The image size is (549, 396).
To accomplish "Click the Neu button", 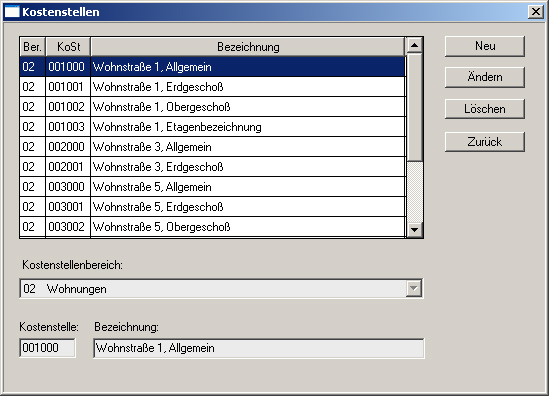I will pyautogui.click(x=485, y=46).
